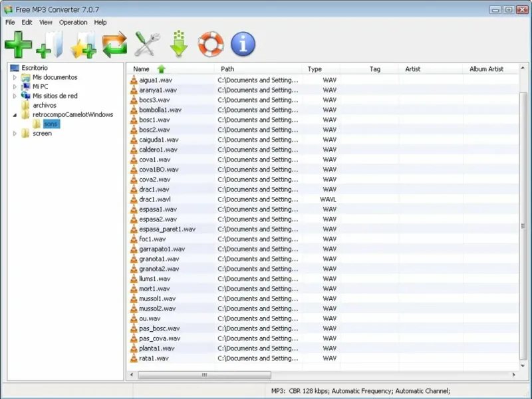Select file llums1.wav
This screenshot has height=399, width=532.
pos(155,279)
